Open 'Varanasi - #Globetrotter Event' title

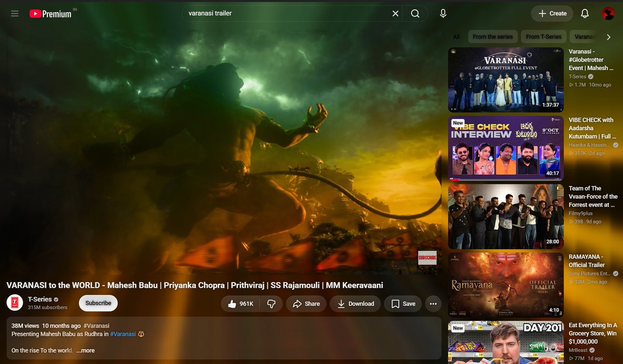click(591, 60)
